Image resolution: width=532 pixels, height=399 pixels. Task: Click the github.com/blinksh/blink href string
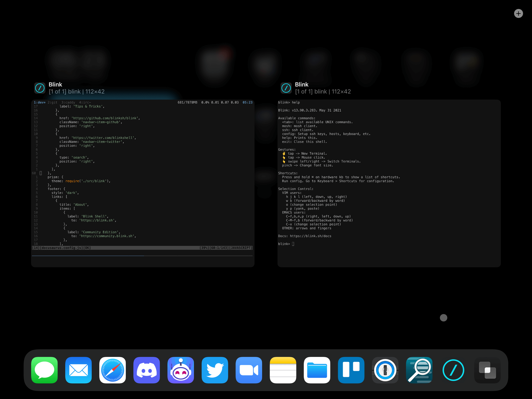tap(105, 118)
